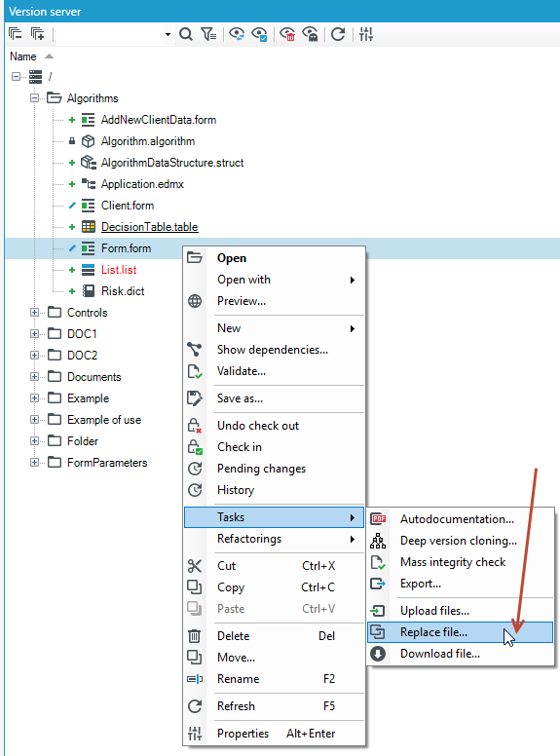
Task: Click the Folder tree item
Action: pos(83,441)
